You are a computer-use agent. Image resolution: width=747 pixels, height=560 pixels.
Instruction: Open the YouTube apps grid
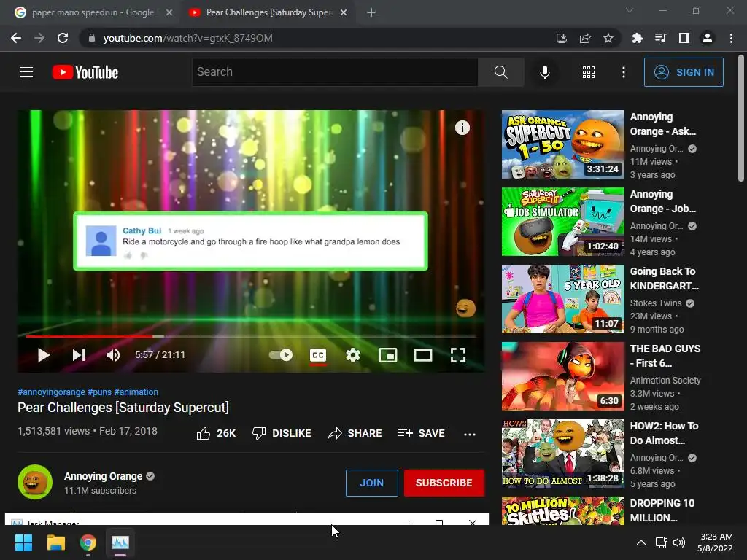click(589, 72)
